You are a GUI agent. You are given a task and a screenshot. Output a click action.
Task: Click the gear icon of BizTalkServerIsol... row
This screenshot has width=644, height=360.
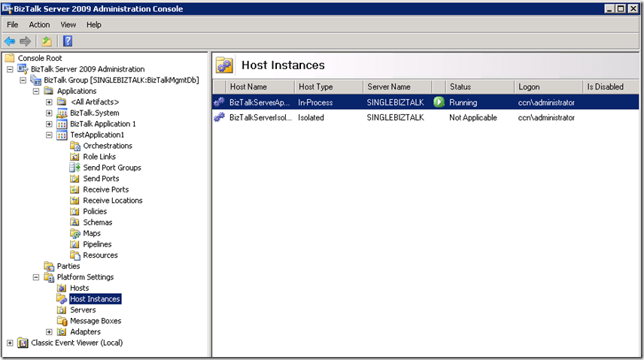coord(220,117)
